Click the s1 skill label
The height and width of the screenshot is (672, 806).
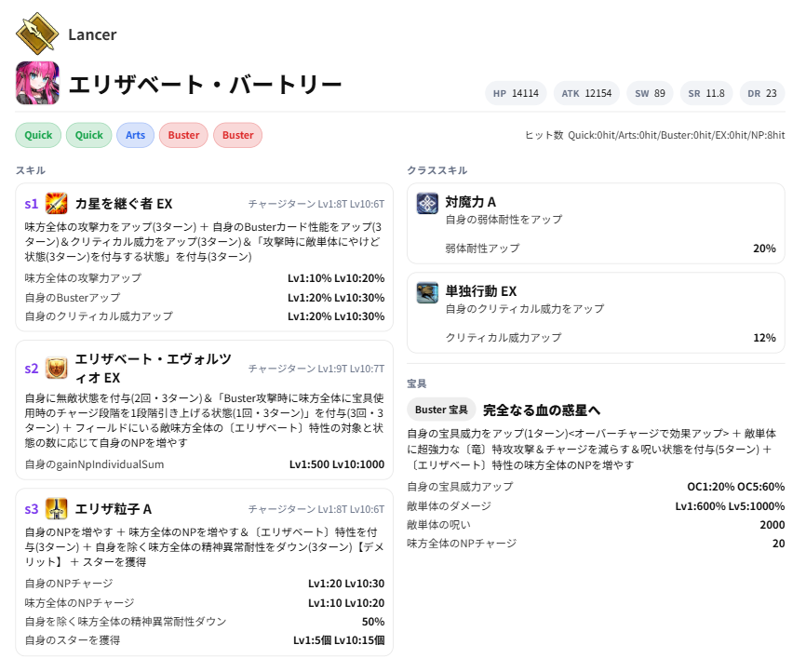coord(32,204)
